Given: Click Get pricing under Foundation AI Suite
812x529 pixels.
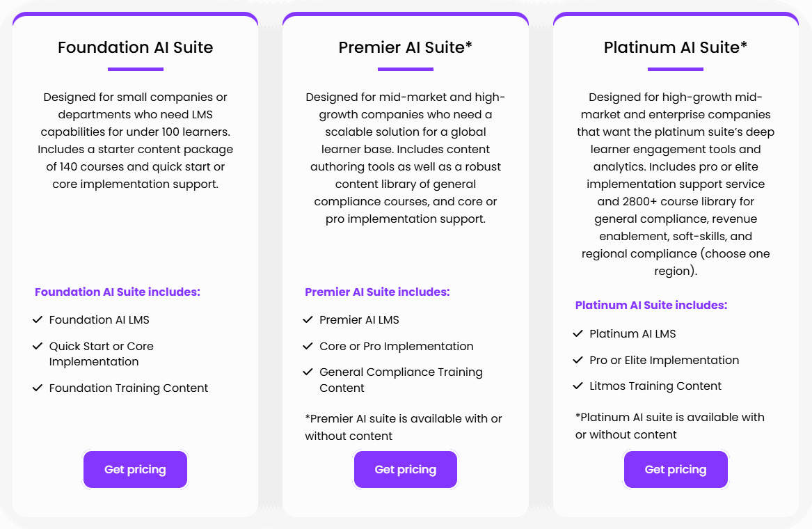Looking at the screenshot, I should tap(135, 469).
